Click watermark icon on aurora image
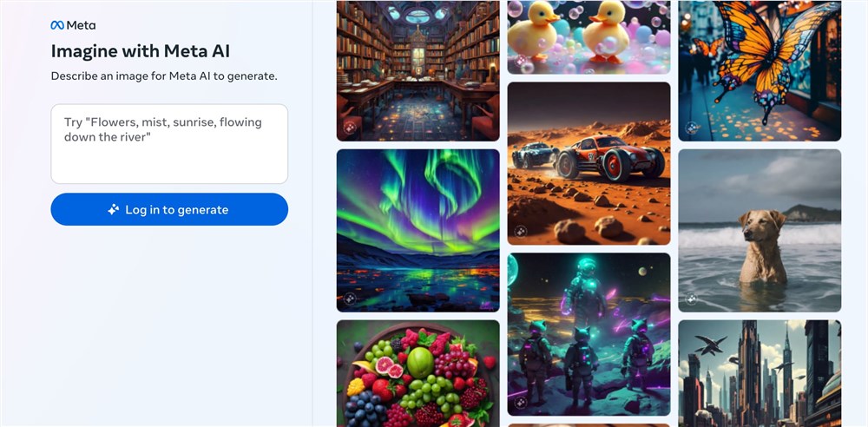The image size is (868, 427). 350,299
